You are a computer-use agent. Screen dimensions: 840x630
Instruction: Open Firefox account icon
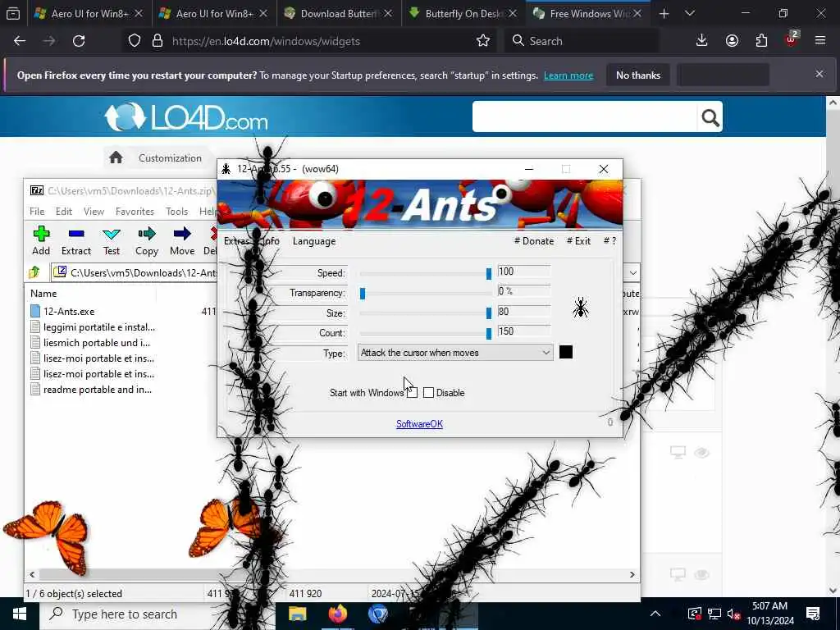tap(732, 41)
